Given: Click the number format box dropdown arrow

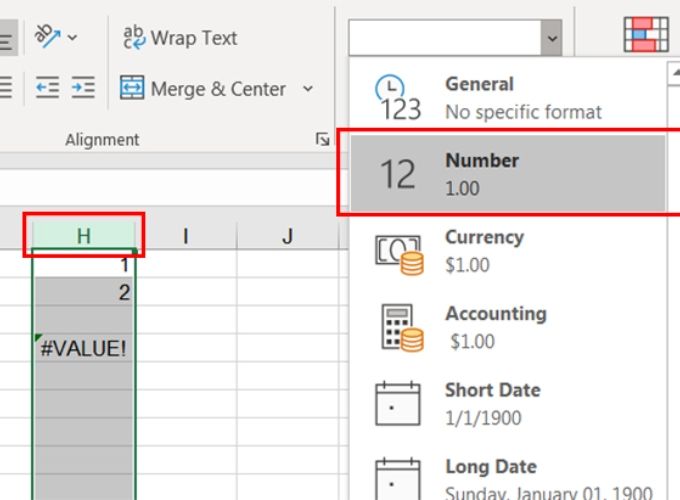Looking at the screenshot, I should (552, 38).
